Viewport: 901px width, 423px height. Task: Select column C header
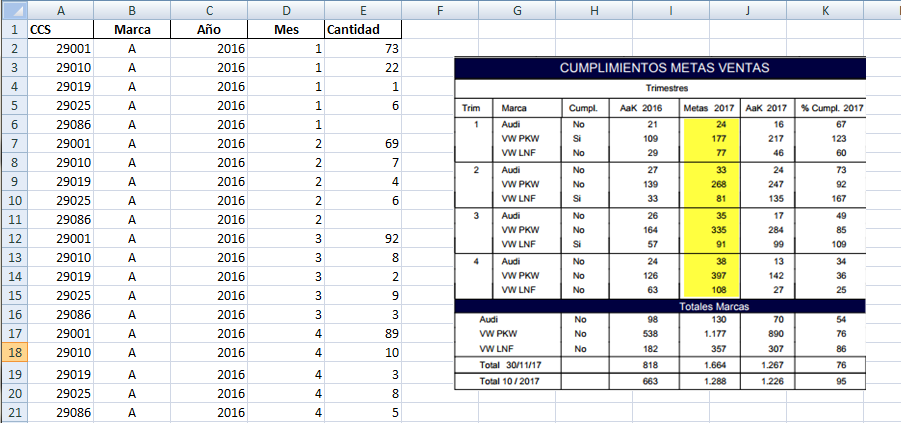click(208, 9)
